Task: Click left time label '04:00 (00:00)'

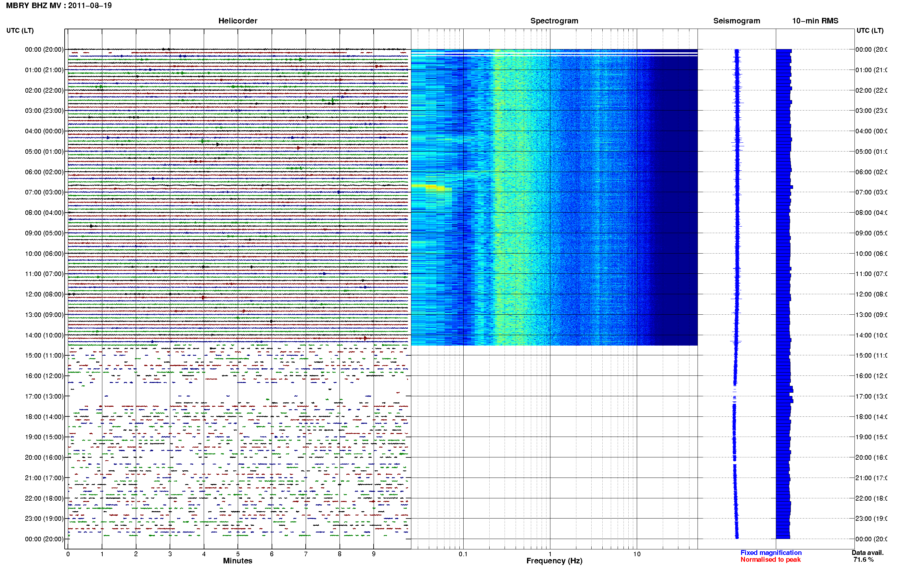Action: 44,131
